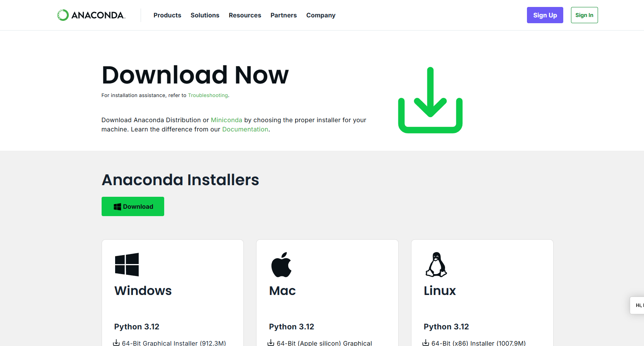Viewport: 644px width, 346px height.
Task: Follow the Troubleshooting link
Action: point(208,95)
